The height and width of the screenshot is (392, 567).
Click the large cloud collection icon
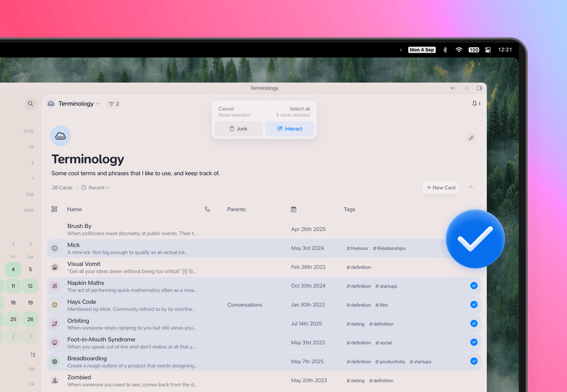[x=61, y=136]
